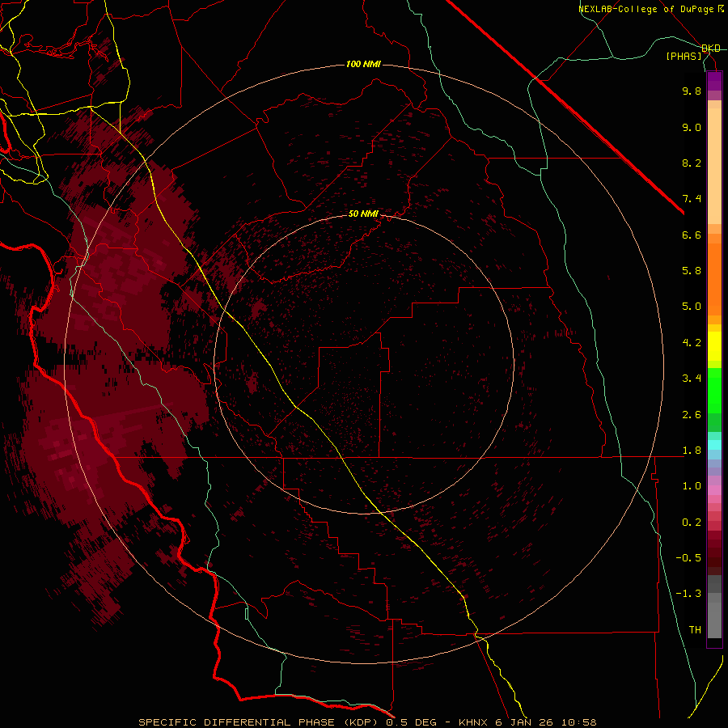This screenshot has width=728, height=728.
Task: Click the 1.8 value on the scale
Action: pos(692,451)
